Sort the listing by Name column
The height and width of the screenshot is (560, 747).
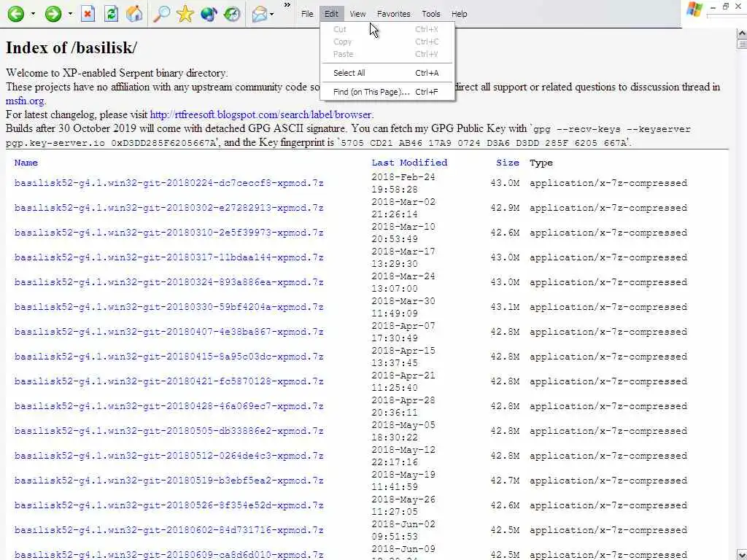(26, 163)
